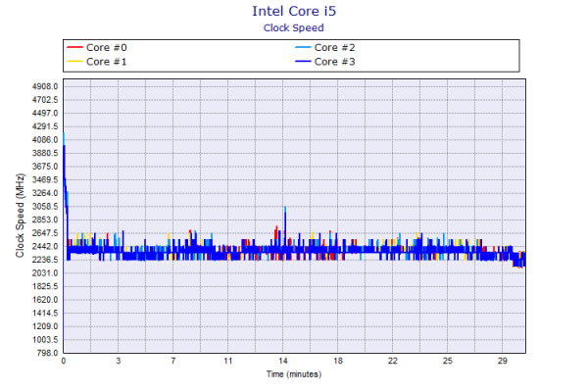
Task: Click the 4497.0 y-axis value
Action: 45,114
